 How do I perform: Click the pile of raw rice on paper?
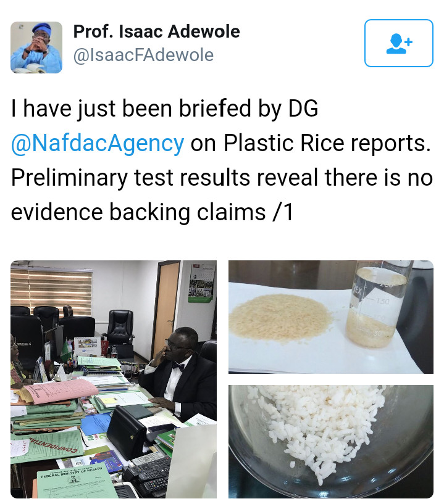point(281,318)
